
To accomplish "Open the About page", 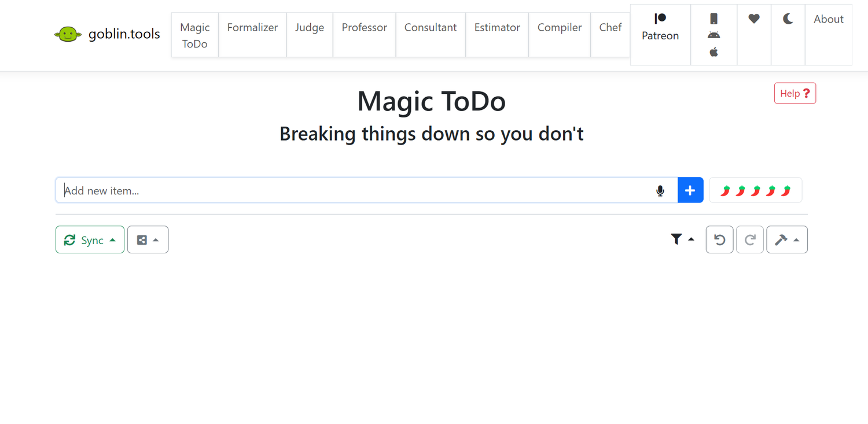I will tap(828, 19).
